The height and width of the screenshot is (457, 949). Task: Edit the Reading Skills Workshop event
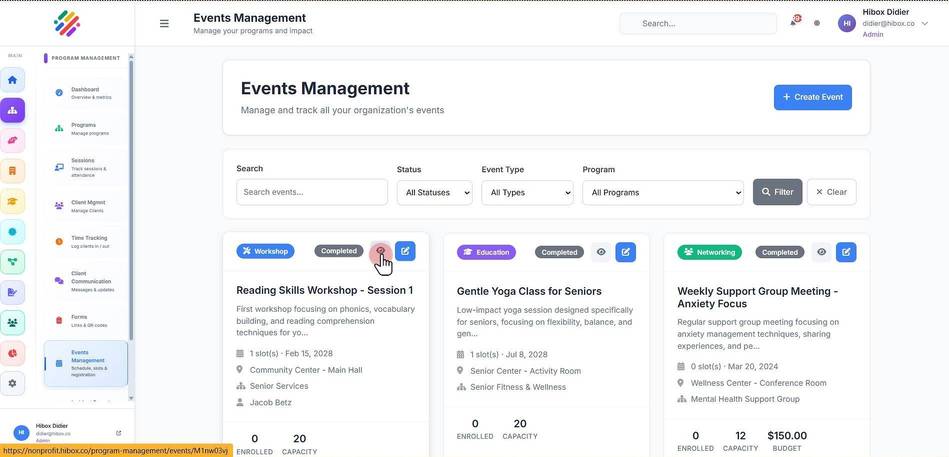(405, 251)
